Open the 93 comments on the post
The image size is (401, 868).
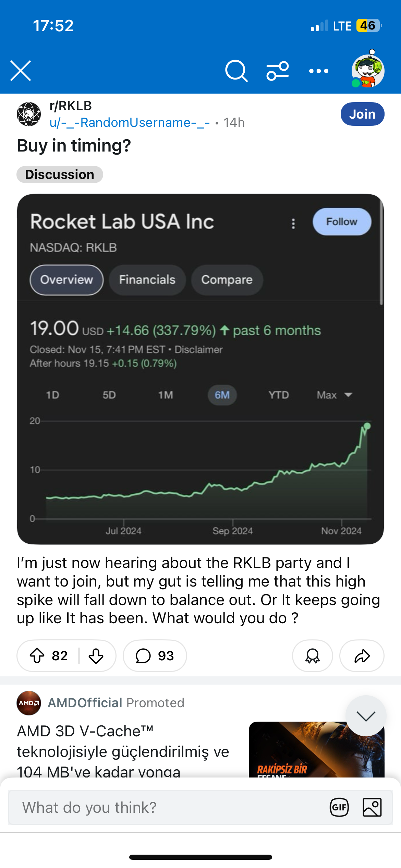155,656
